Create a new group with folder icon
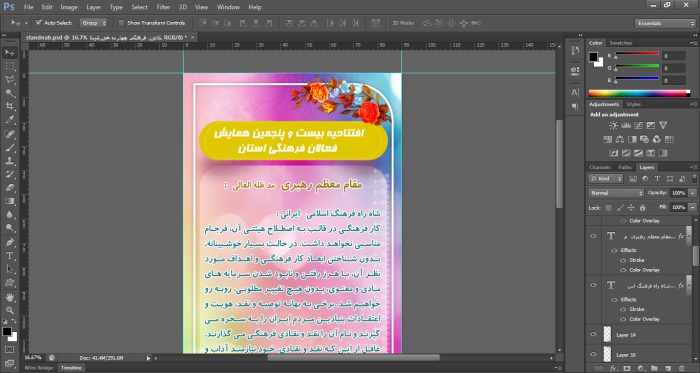The height and width of the screenshot is (373, 700). 654,368
